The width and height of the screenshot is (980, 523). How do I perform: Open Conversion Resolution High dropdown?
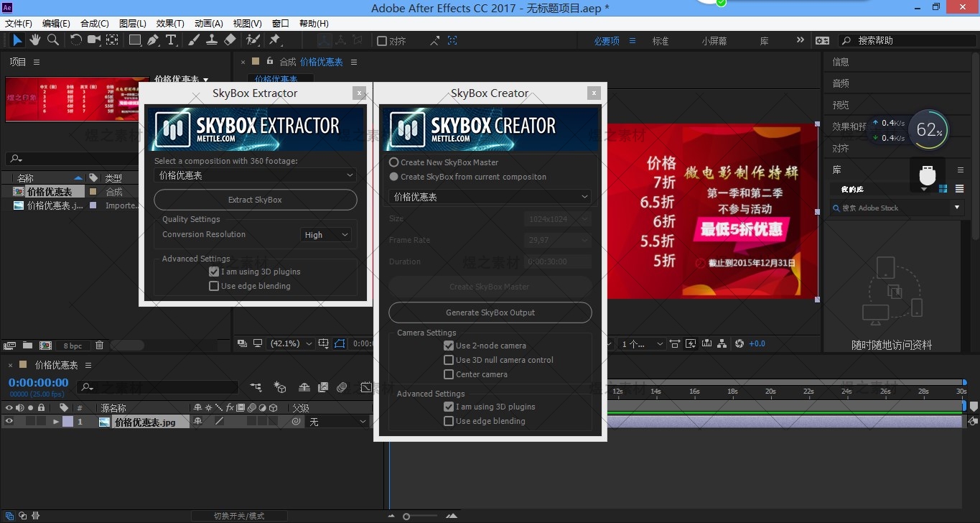(326, 235)
